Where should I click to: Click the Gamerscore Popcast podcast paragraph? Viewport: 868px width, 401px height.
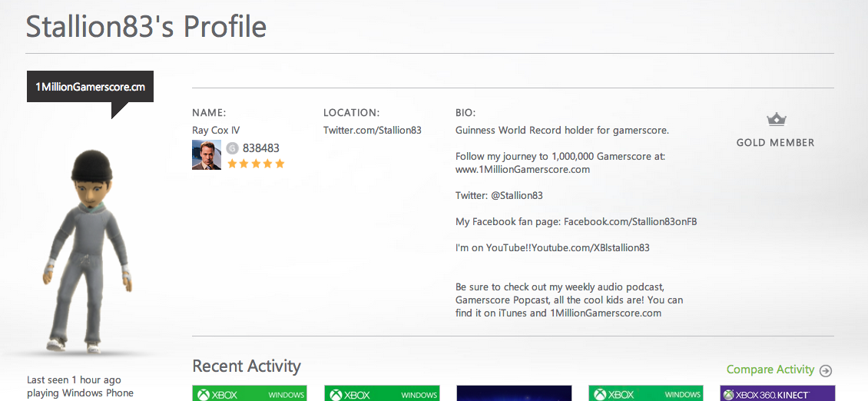569,300
